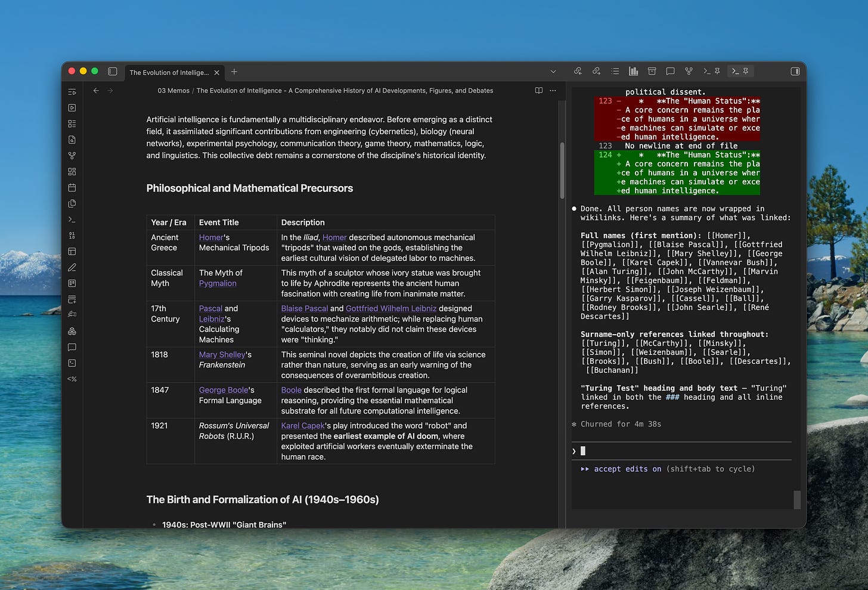Click the stacked-files copy ribbon icon

(x=72, y=203)
